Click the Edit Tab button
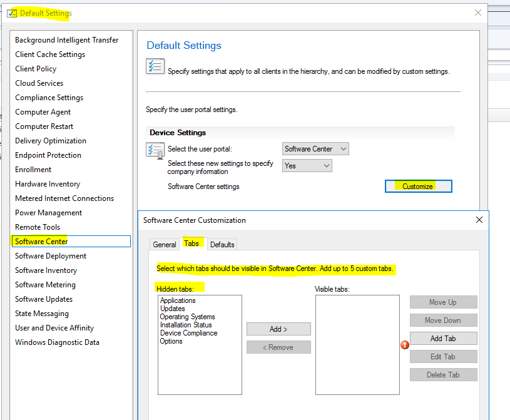Image resolution: width=510 pixels, height=420 pixels. [443, 357]
